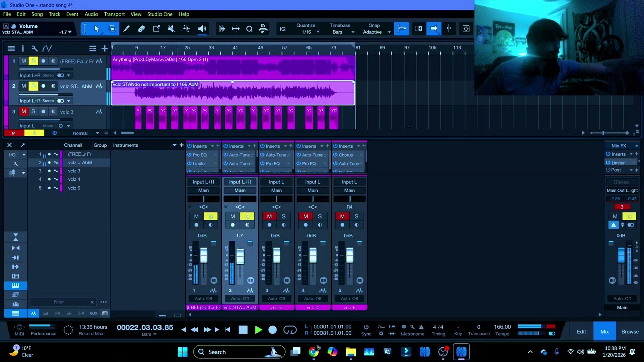Mute track 1 (FREE) Fa..r Fr

[23, 61]
